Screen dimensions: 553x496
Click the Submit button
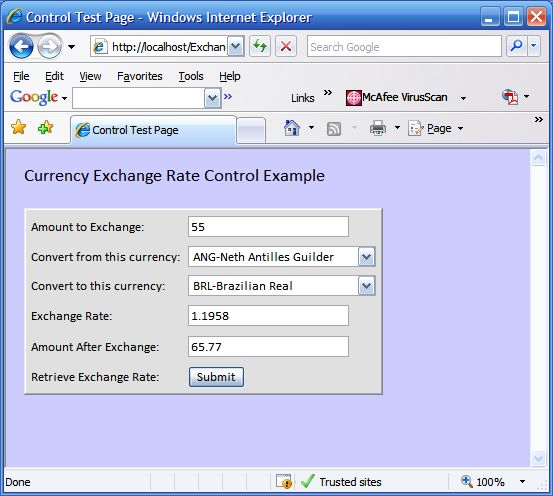[x=216, y=377]
